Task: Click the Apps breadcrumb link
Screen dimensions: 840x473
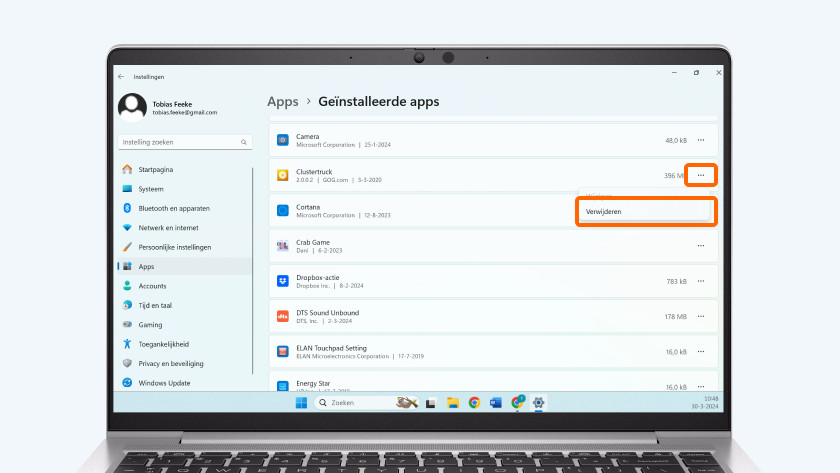Action: point(283,101)
